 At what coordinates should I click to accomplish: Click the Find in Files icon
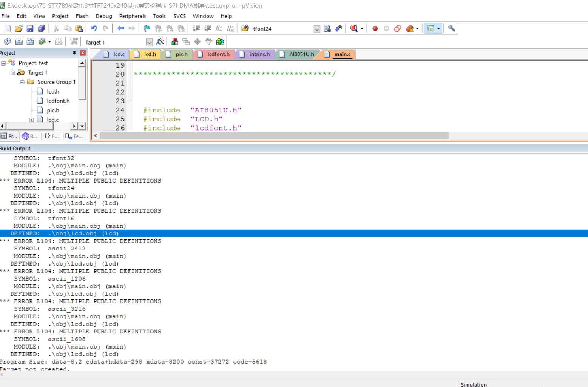[x=327, y=28]
